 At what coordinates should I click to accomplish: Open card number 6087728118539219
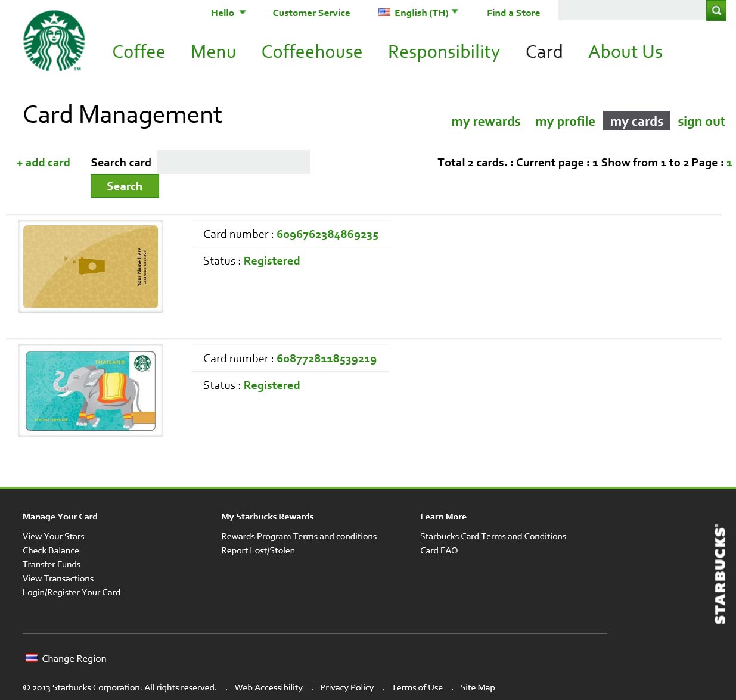[327, 359]
